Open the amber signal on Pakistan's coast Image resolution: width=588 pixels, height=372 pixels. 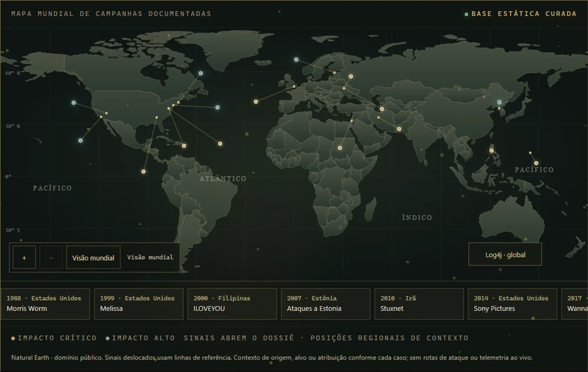(399, 129)
